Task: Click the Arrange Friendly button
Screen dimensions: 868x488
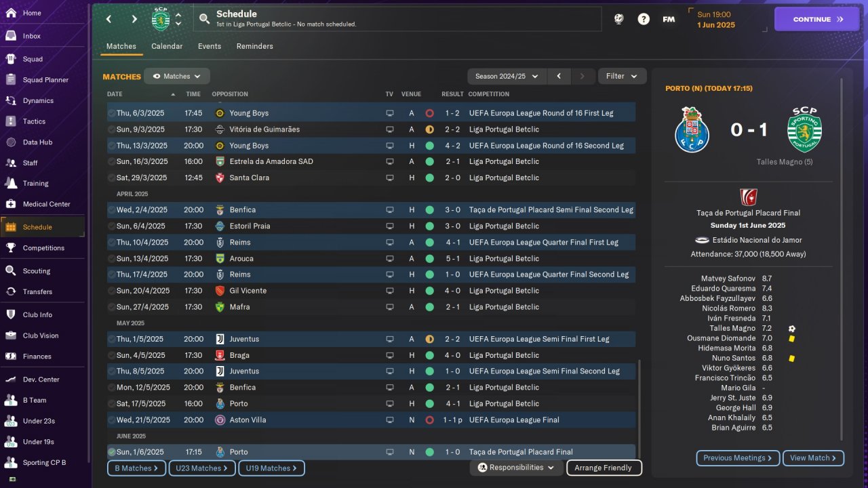Action: point(604,468)
